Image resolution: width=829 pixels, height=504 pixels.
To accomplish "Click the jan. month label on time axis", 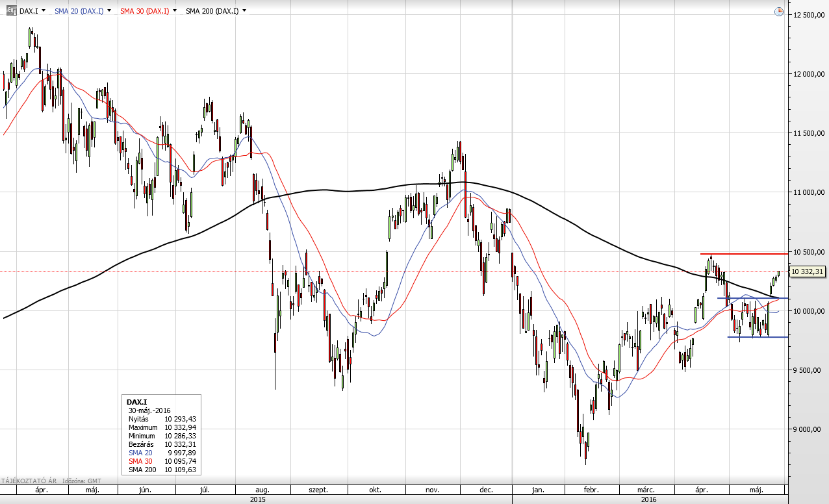I will coord(539,490).
